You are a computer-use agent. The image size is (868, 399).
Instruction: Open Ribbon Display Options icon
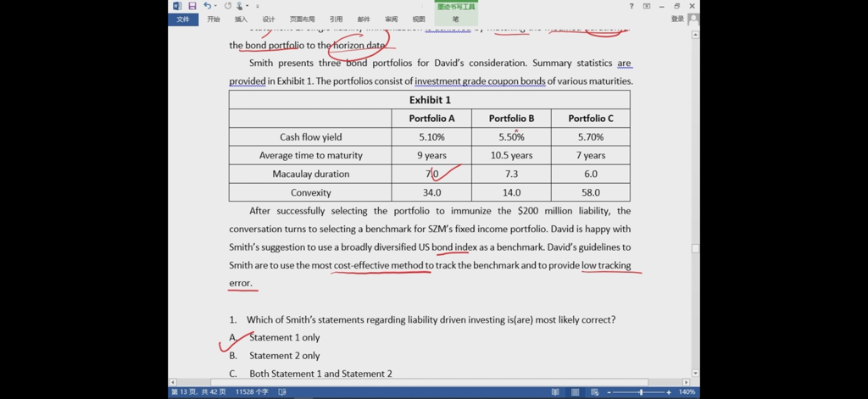647,6
